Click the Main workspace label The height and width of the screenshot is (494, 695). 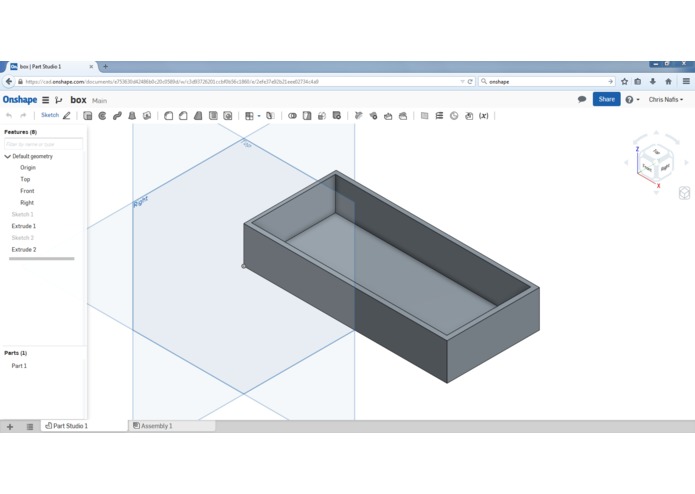click(x=99, y=101)
